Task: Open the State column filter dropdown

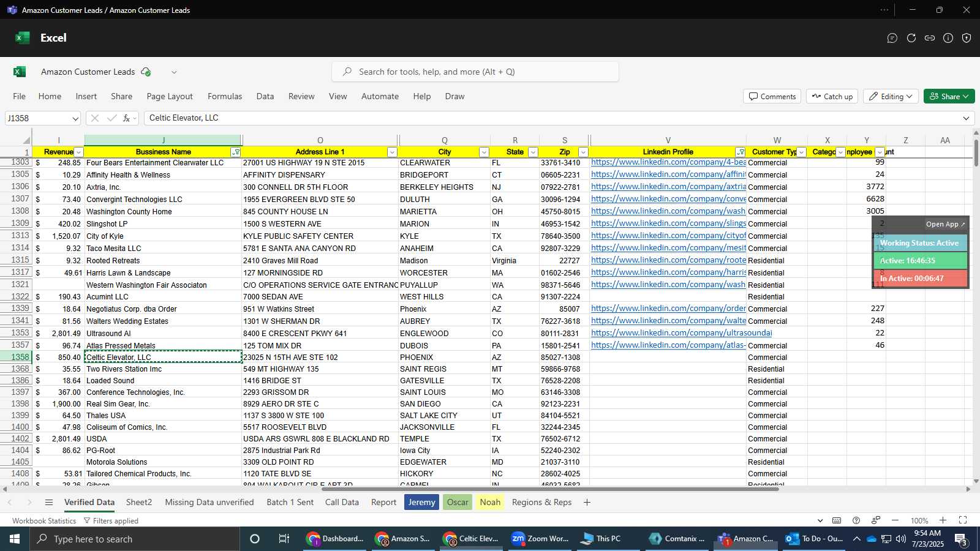Action: pyautogui.click(x=533, y=152)
